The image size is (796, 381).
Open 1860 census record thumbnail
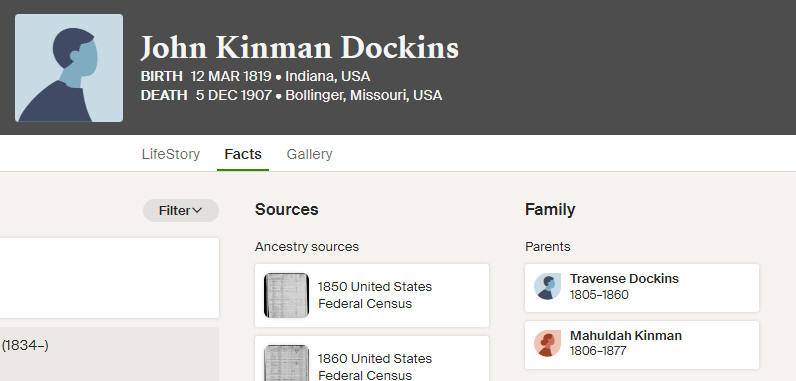(x=286, y=363)
